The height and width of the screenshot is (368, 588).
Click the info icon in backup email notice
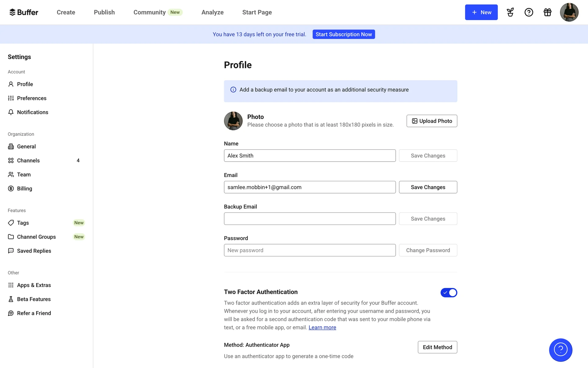pyautogui.click(x=233, y=90)
